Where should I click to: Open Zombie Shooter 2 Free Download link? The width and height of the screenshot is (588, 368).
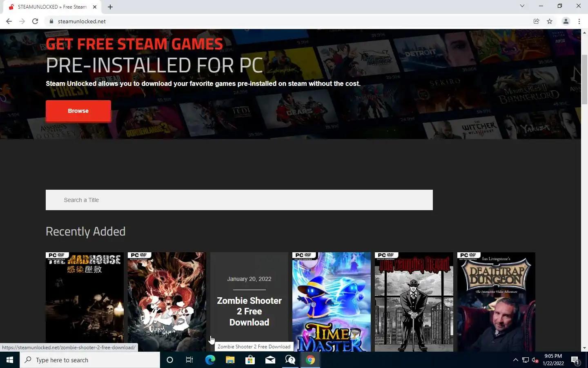(249, 312)
